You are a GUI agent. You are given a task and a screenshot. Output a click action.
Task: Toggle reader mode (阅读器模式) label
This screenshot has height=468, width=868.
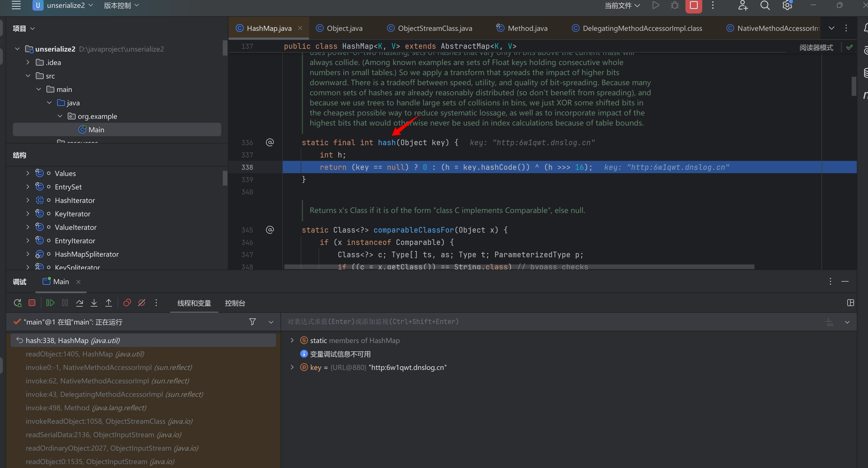(816, 48)
